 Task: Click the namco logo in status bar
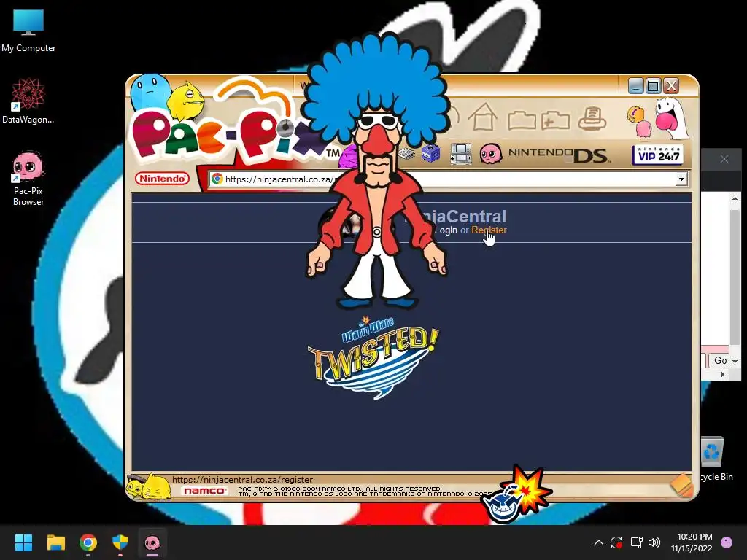(x=205, y=491)
